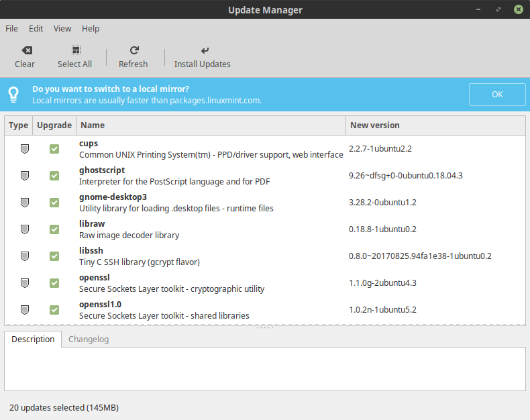Viewport: 530px width, 420px height.
Task: Click the shield type icon for cups
Action: [25, 149]
